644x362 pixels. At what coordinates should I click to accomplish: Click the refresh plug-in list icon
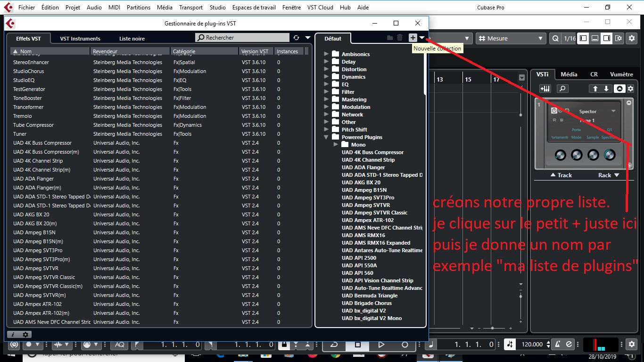tap(296, 38)
